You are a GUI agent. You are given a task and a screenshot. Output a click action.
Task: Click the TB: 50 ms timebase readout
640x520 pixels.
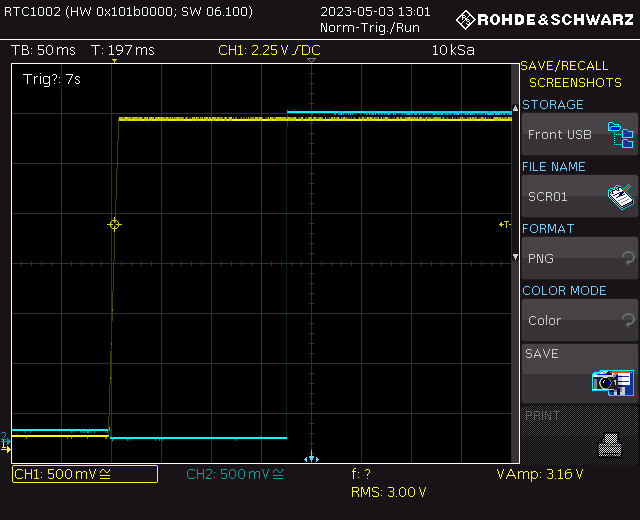click(x=43, y=50)
